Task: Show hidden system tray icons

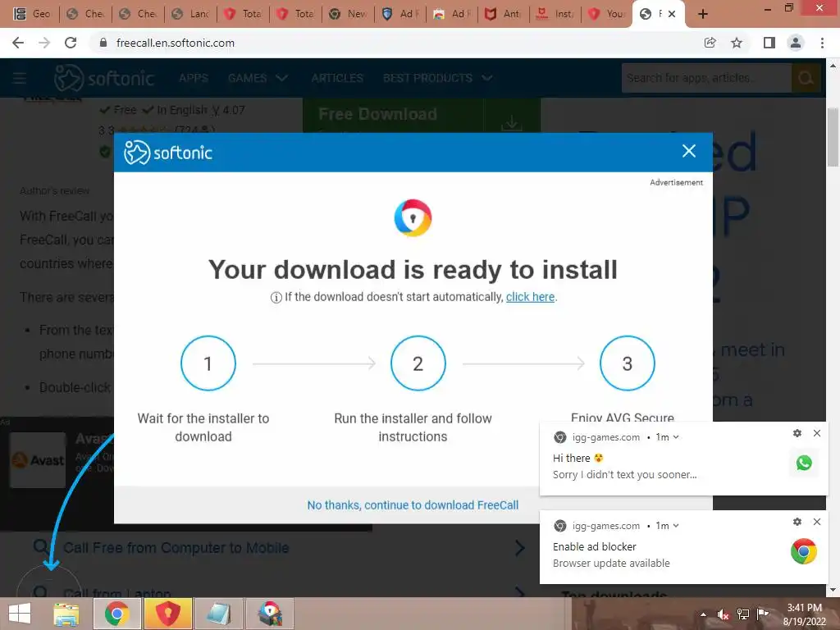Action: pyautogui.click(x=703, y=614)
